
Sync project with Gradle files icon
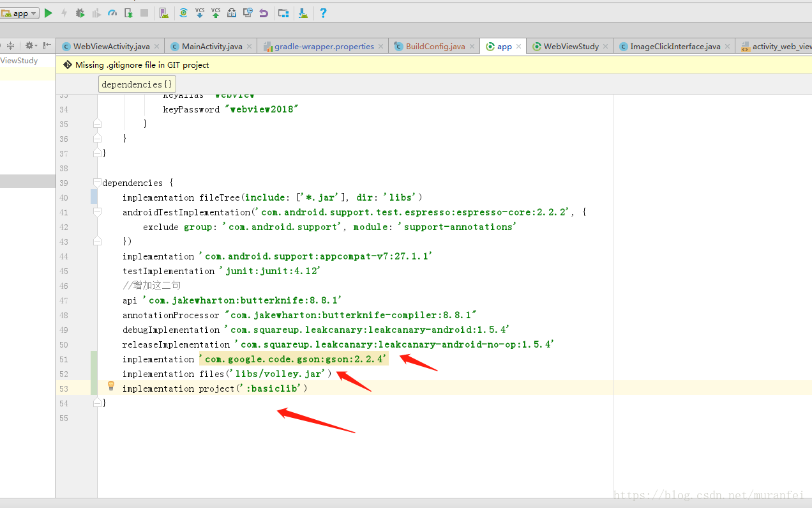coord(183,13)
